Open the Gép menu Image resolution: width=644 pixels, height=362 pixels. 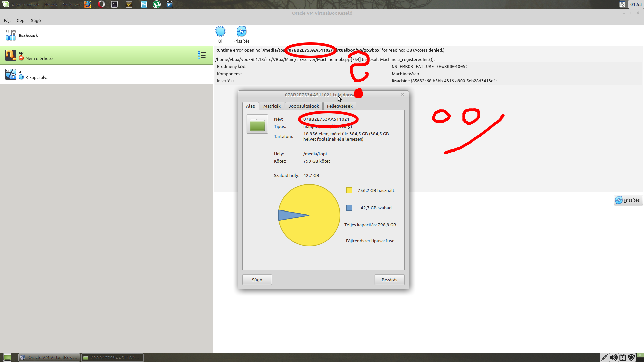click(x=20, y=20)
